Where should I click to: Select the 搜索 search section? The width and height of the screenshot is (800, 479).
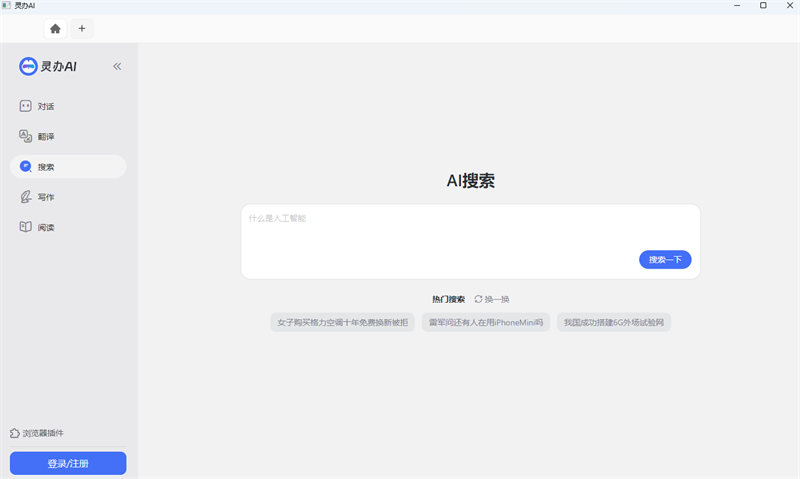coord(68,166)
